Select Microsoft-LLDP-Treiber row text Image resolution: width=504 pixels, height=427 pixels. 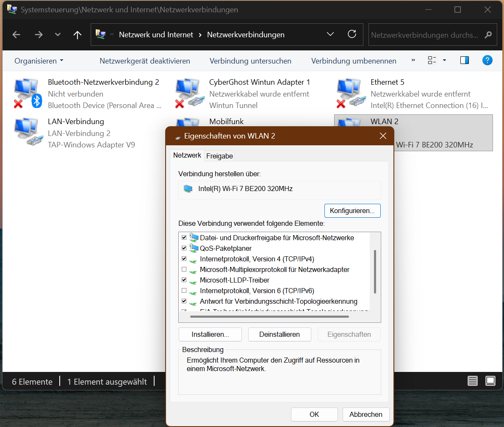(234, 280)
